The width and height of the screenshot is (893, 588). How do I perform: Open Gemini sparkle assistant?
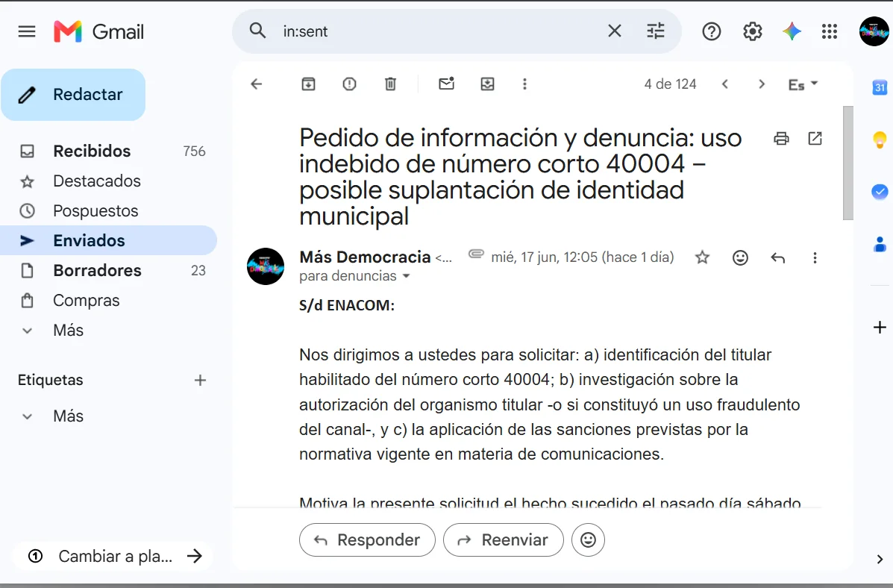[792, 31]
